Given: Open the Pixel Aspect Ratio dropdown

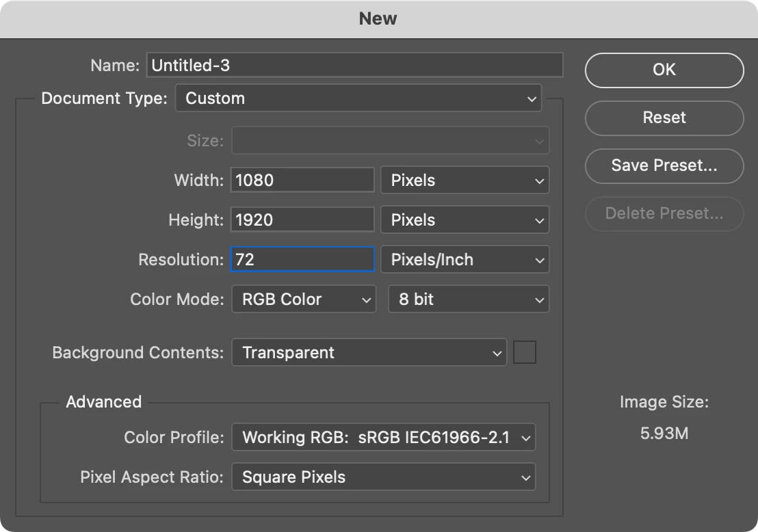Looking at the screenshot, I should pos(383,477).
